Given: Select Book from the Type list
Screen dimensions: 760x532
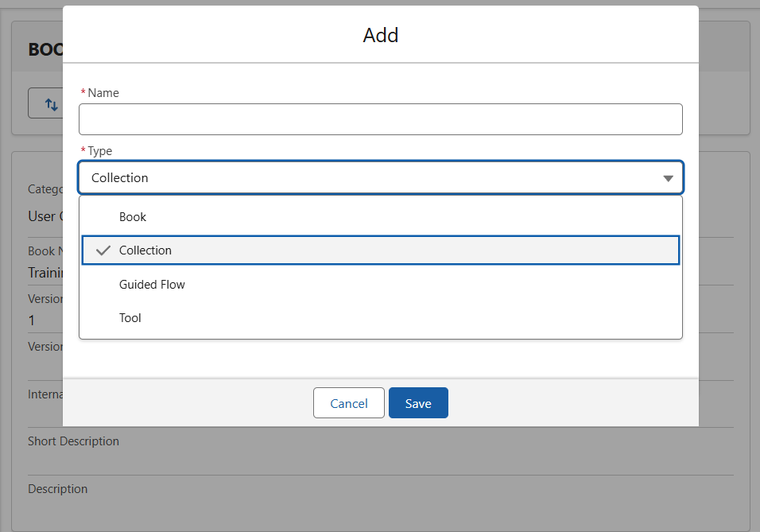Looking at the screenshot, I should tap(133, 217).
